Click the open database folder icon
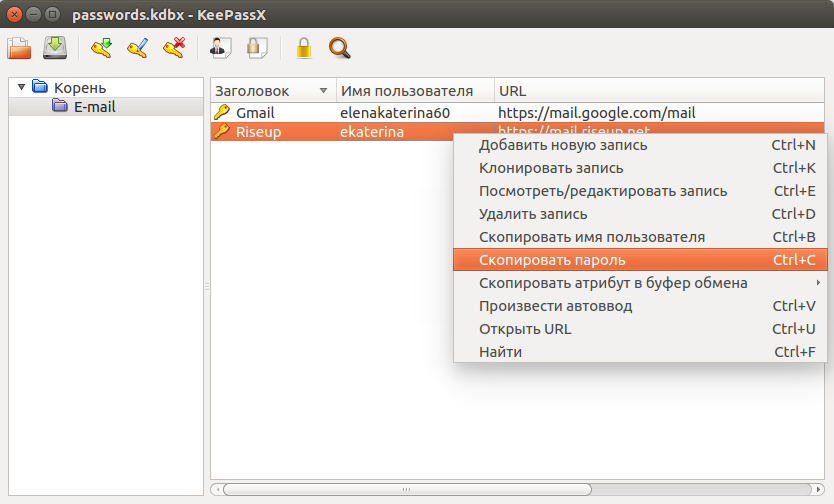Screen dimensions: 834x504 coord(19,48)
